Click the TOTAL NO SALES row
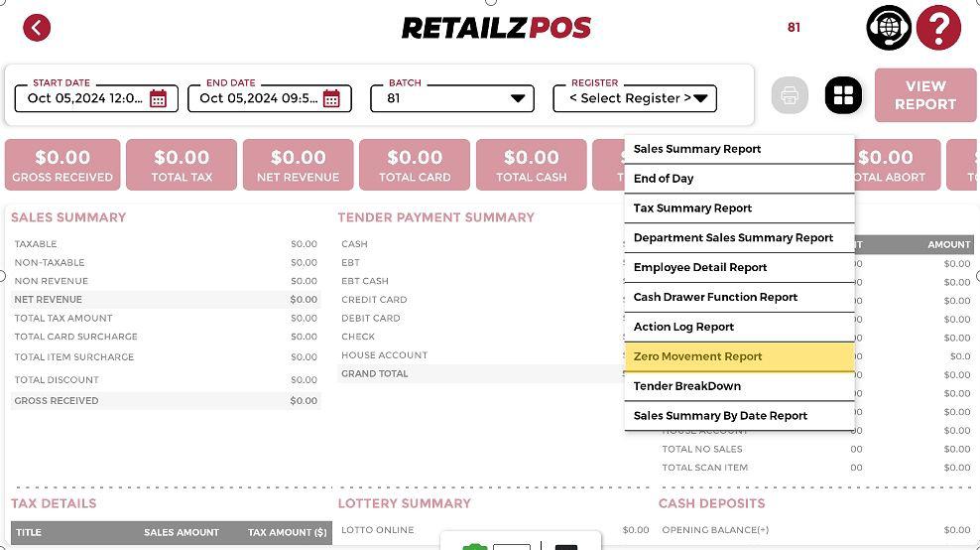 [816, 449]
